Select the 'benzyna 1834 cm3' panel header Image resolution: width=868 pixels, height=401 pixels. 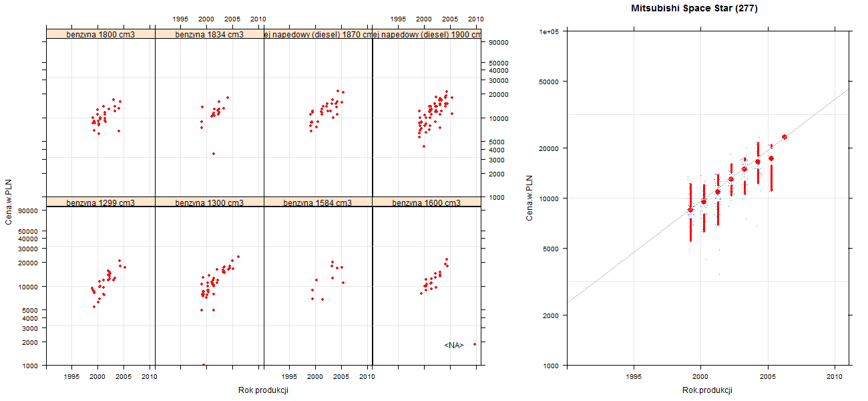coord(210,34)
